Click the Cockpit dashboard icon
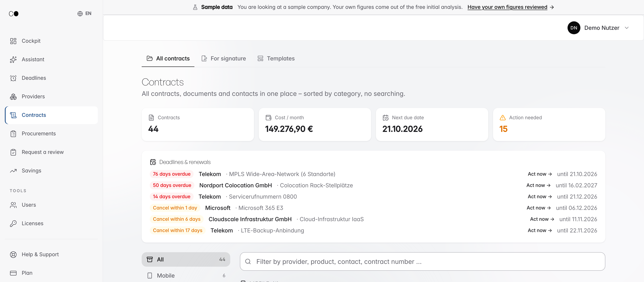644x282 pixels. pos(13,41)
